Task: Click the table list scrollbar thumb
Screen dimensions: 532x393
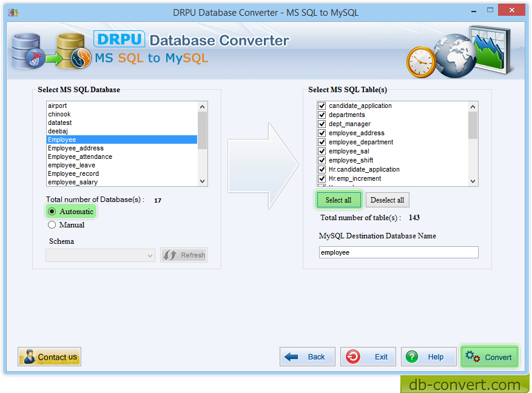Action: pyautogui.click(x=473, y=125)
